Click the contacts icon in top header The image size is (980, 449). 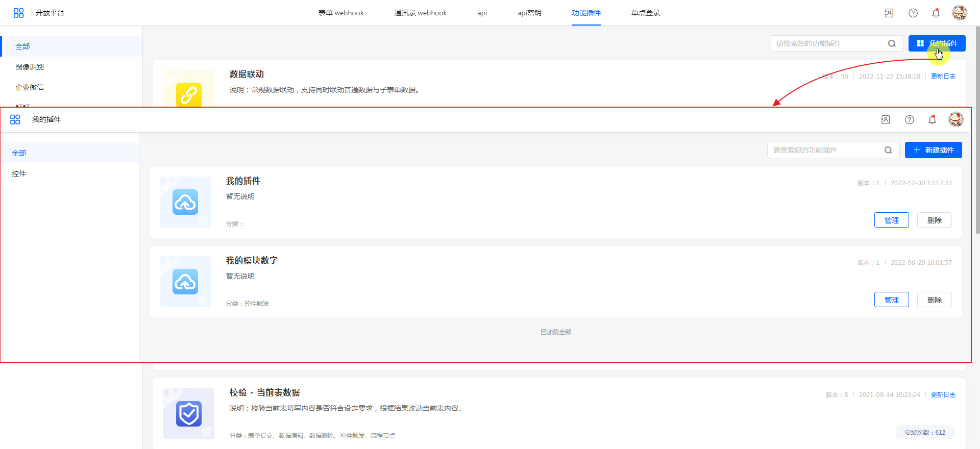click(x=889, y=13)
